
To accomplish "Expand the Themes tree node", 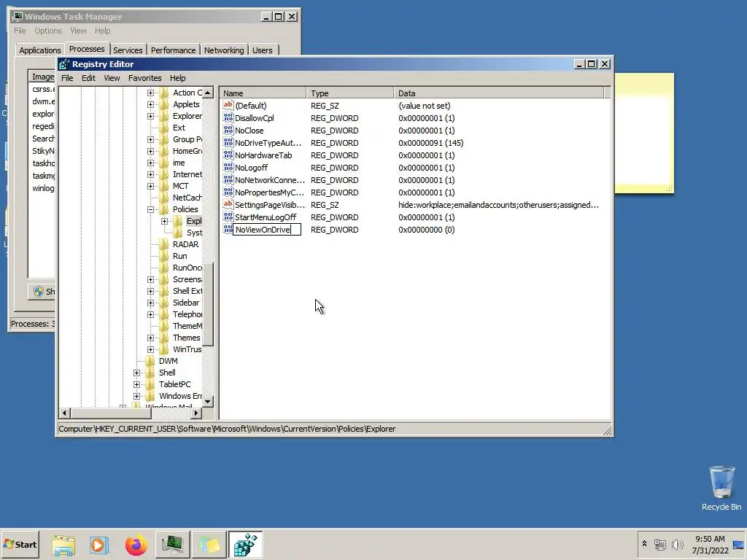I will 150,338.
